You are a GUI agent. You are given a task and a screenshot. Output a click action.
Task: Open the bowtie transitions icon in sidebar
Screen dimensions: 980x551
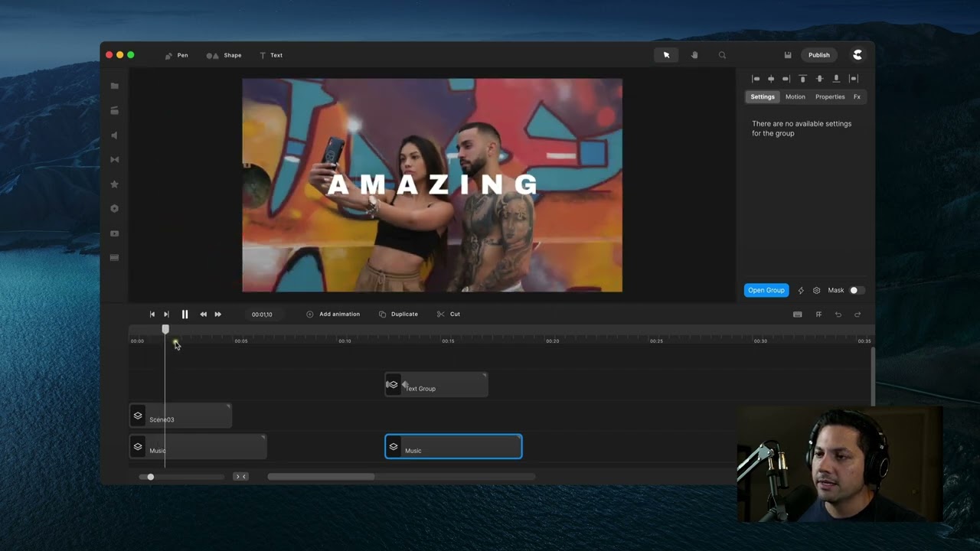(115, 159)
